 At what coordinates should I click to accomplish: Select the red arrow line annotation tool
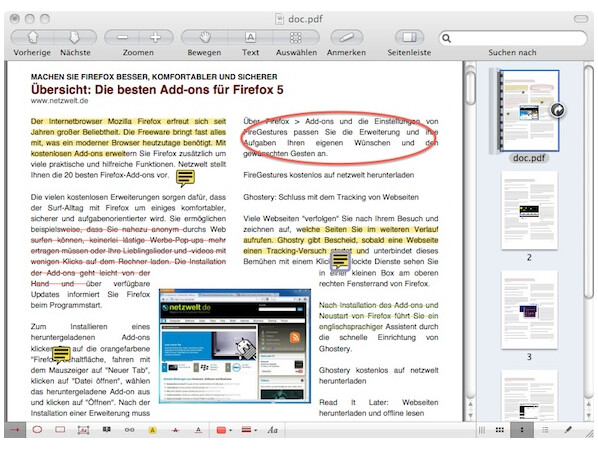coord(15,430)
